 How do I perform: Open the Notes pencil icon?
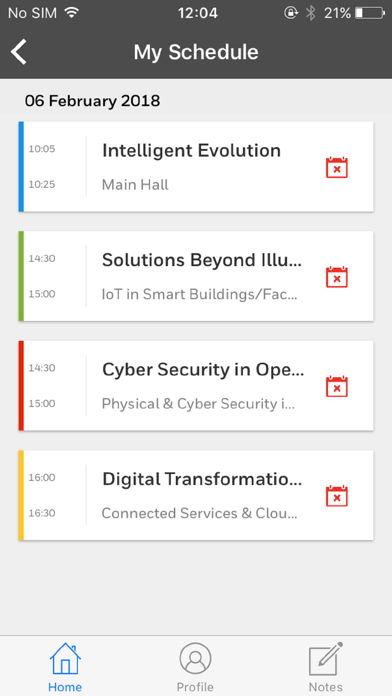326,659
